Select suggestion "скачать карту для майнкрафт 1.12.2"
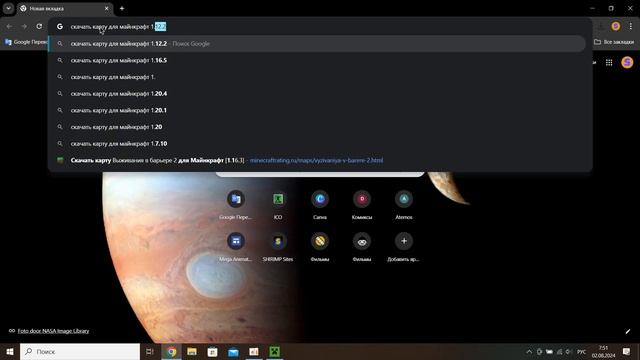This screenshot has width=640, height=360. 317,43
